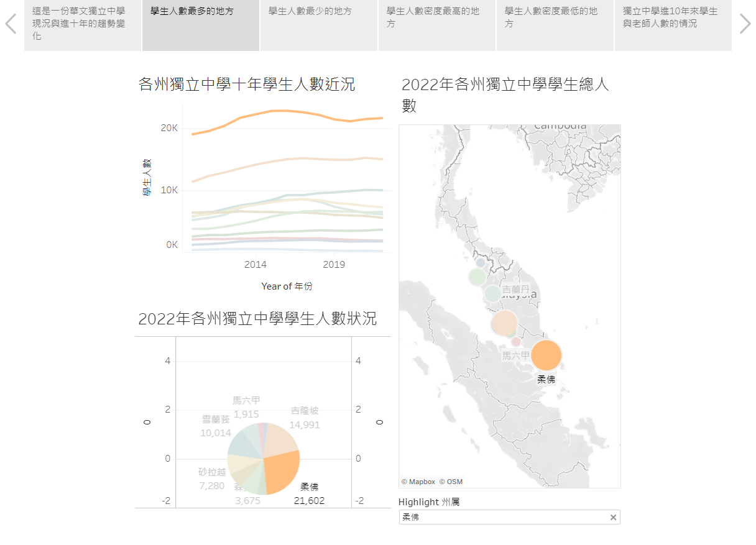
Task: Go to previous story point arrow
Action: tap(11, 24)
